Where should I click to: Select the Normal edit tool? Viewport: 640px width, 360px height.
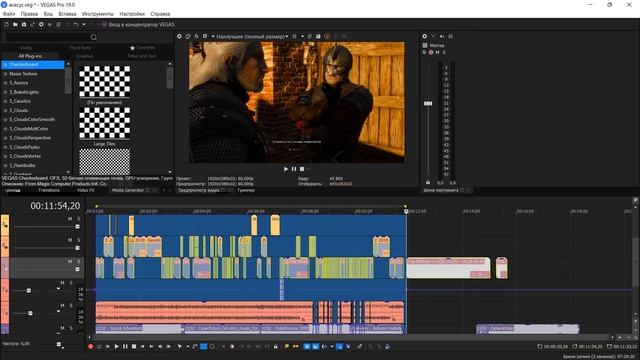pyautogui.click(x=180, y=347)
